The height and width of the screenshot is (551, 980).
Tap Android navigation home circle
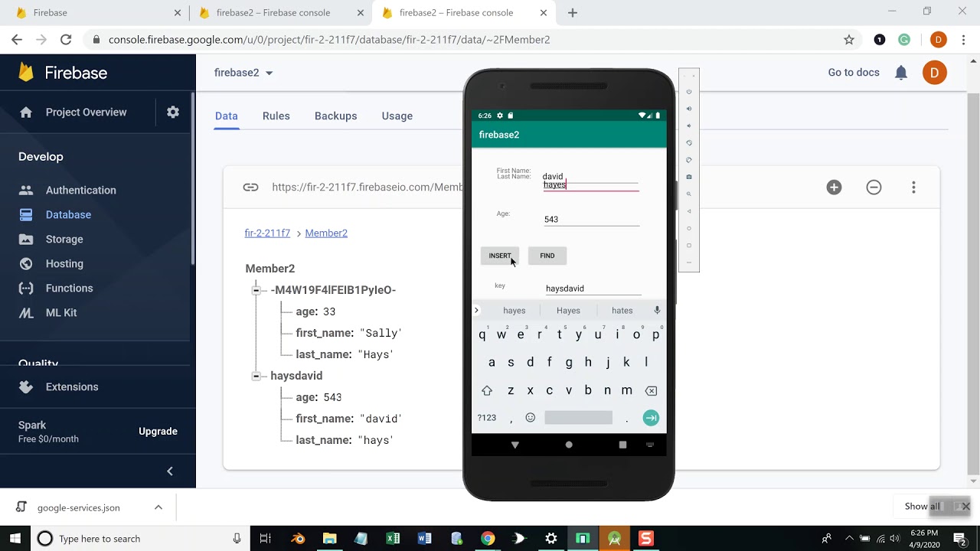569,445
